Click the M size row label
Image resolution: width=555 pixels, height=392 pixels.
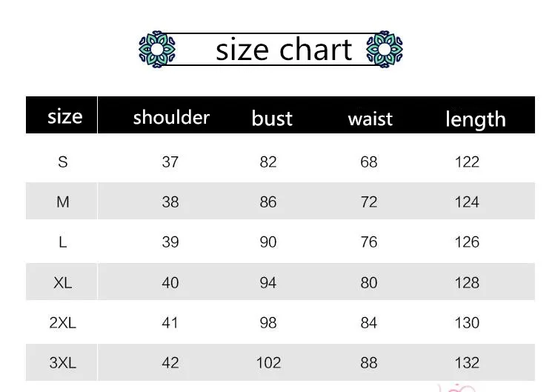63,202
